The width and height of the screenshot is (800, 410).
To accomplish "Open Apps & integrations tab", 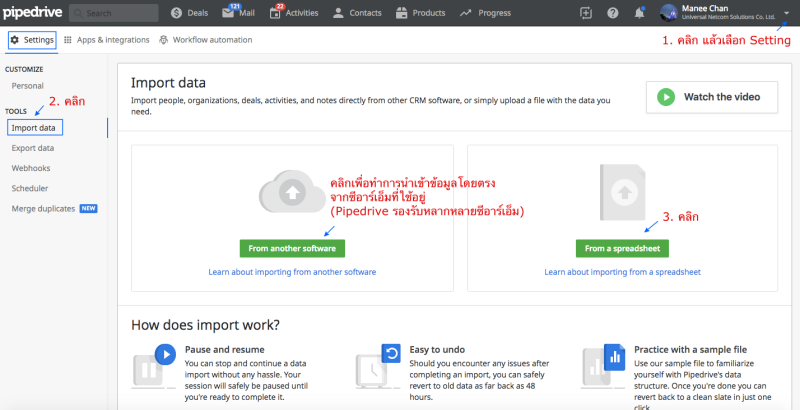I will coord(105,40).
